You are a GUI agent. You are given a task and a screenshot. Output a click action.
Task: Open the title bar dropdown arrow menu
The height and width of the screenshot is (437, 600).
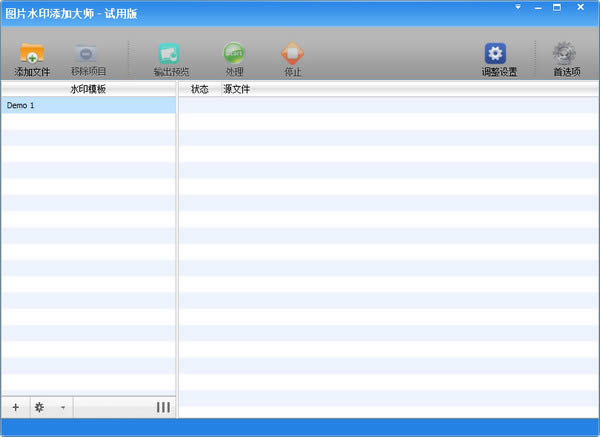point(518,7)
